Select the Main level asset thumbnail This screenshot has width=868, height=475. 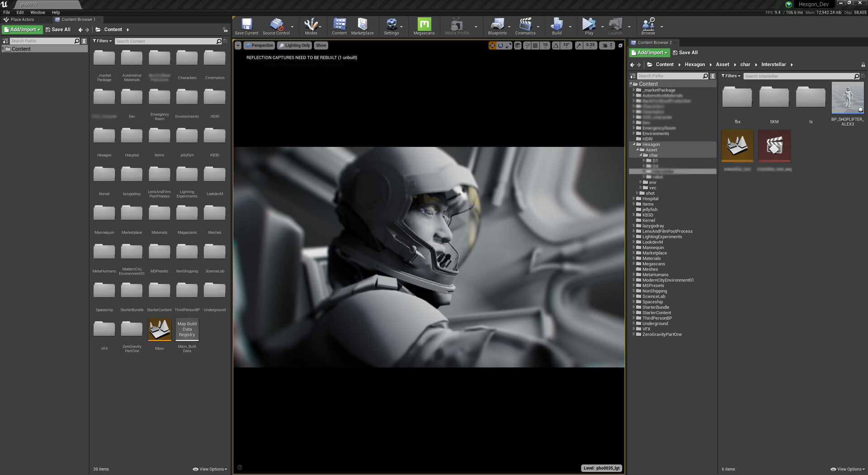160,329
